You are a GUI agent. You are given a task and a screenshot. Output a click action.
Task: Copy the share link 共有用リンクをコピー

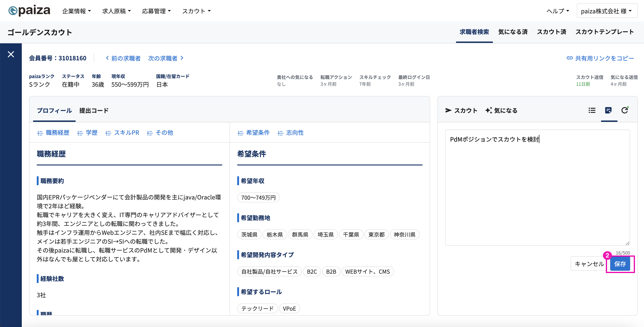click(x=600, y=58)
